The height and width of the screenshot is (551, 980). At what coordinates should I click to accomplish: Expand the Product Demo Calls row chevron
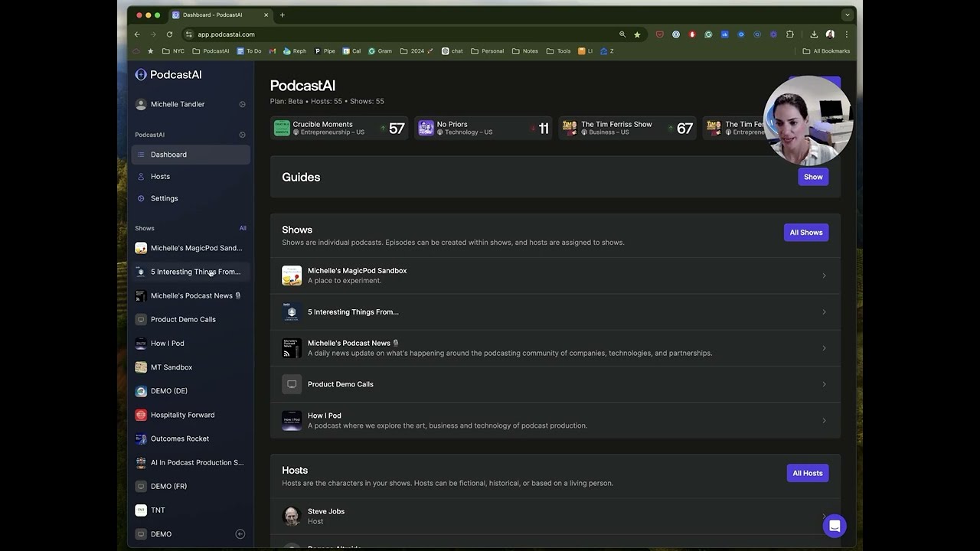point(824,383)
